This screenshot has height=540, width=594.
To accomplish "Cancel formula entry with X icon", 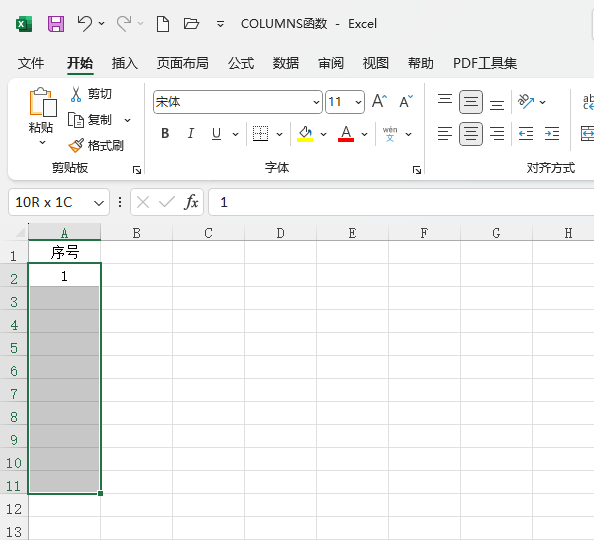I will tap(143, 202).
